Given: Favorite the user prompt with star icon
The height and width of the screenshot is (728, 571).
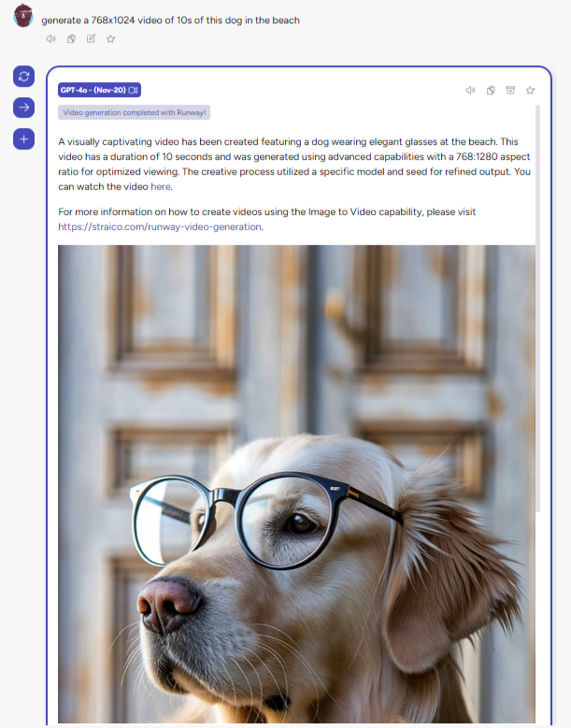Looking at the screenshot, I should pos(110,38).
